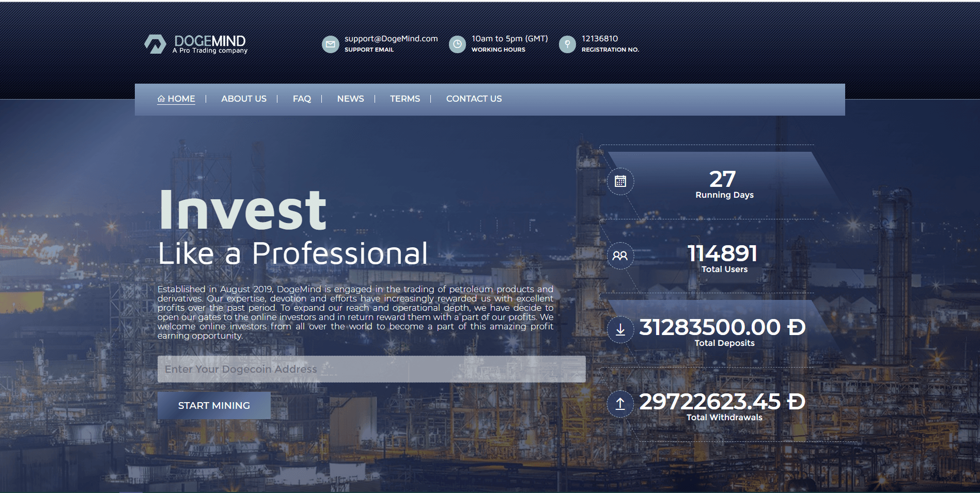Viewport: 980px width, 493px height.
Task: Click the Running Days calendar icon
Action: tap(620, 181)
